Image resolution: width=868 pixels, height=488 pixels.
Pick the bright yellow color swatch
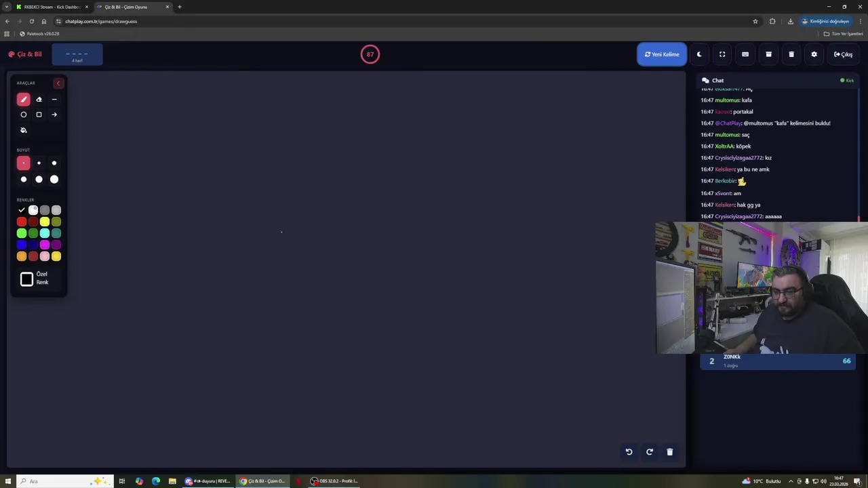pos(45,222)
